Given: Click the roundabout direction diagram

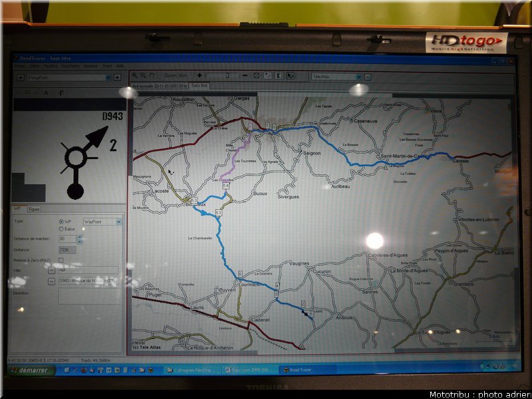Looking at the screenshot, I should pos(85,163).
